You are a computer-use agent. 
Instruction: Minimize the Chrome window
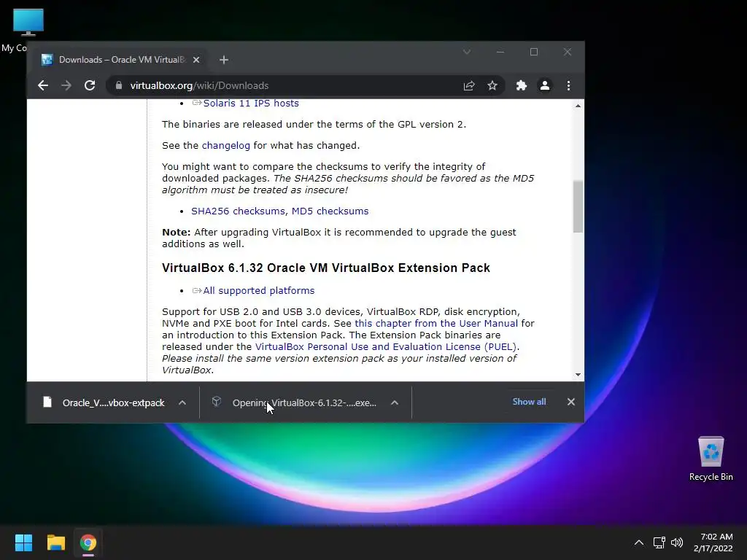point(500,52)
